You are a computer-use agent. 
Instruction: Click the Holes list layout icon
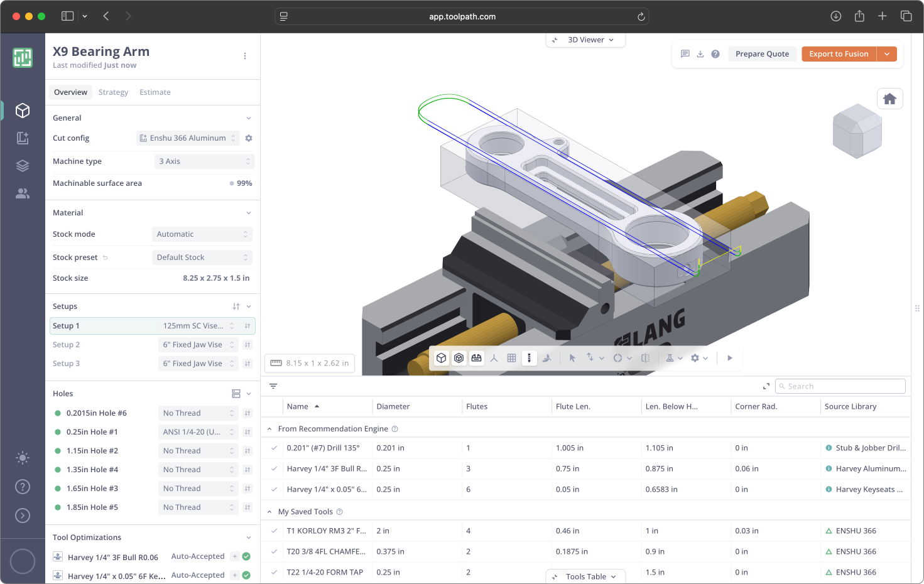[236, 394]
